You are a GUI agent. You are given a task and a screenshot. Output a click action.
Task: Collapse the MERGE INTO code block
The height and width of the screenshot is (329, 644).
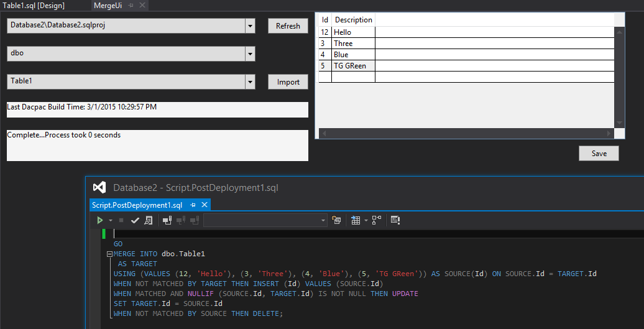109,254
